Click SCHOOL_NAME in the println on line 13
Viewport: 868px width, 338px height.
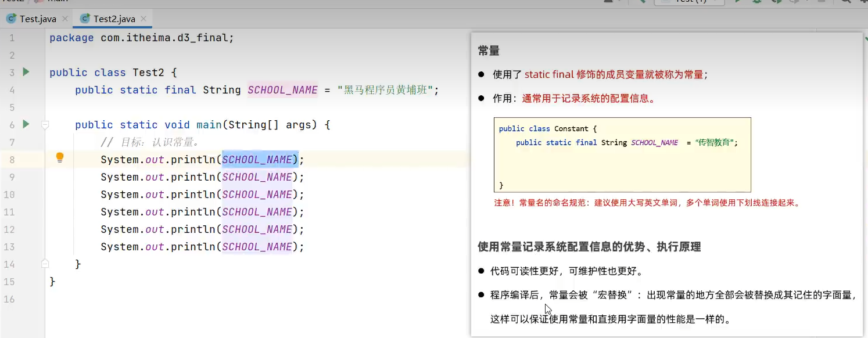pyautogui.click(x=257, y=247)
